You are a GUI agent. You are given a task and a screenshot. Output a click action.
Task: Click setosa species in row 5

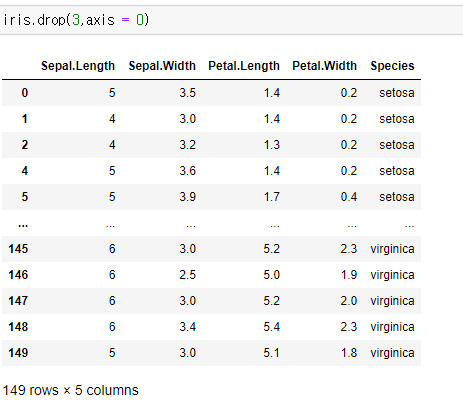[x=397, y=197]
